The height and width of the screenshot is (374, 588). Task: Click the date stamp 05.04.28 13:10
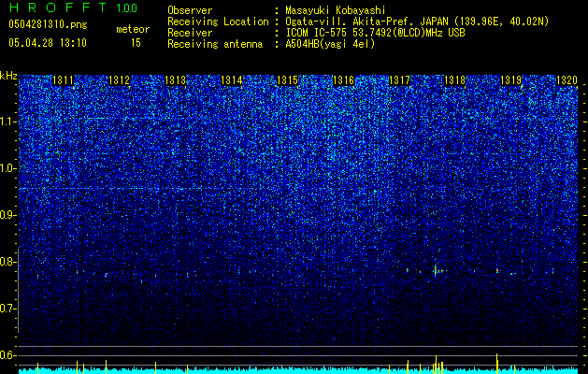tap(48, 43)
